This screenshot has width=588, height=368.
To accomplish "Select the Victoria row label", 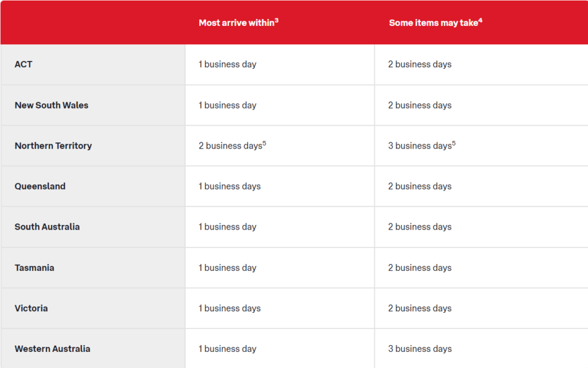I will tap(31, 308).
